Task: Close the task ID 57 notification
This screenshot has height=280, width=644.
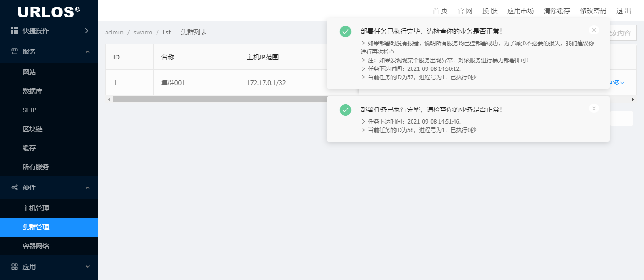Action: [x=594, y=30]
